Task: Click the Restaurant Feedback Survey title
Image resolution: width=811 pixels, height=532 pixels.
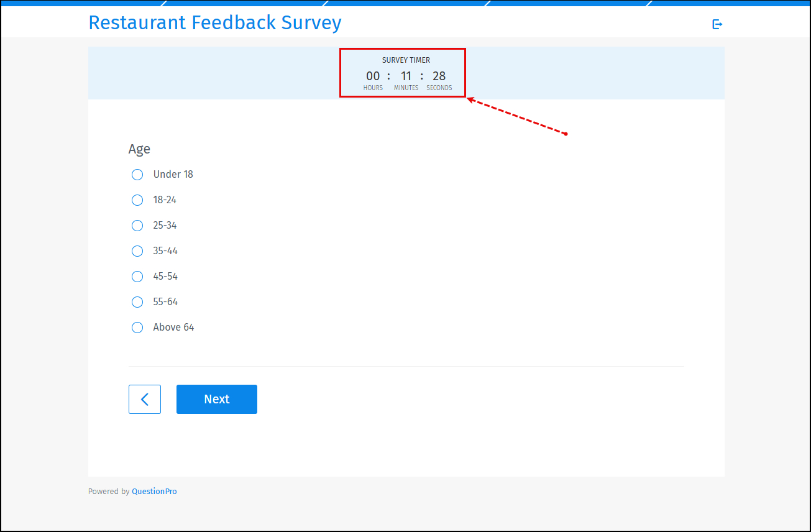Action: point(215,22)
